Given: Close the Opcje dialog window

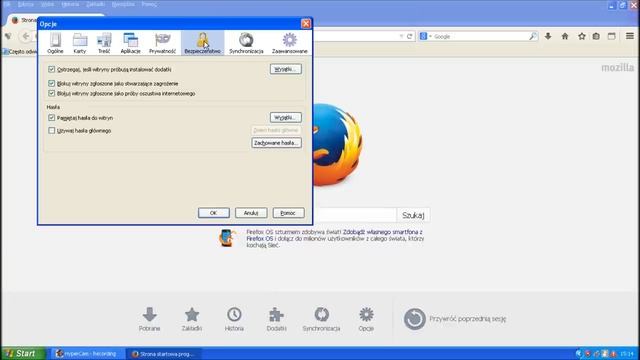Looking at the screenshot, I should point(306,24).
